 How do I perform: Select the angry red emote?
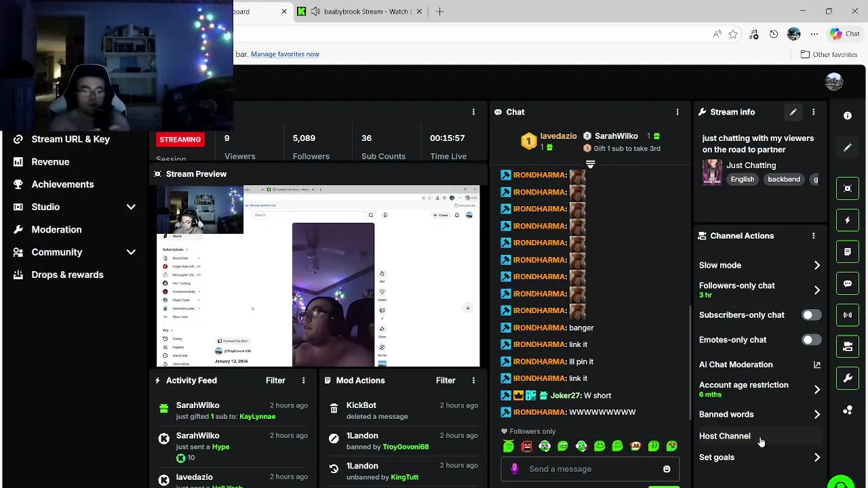pyautogui.click(x=527, y=446)
